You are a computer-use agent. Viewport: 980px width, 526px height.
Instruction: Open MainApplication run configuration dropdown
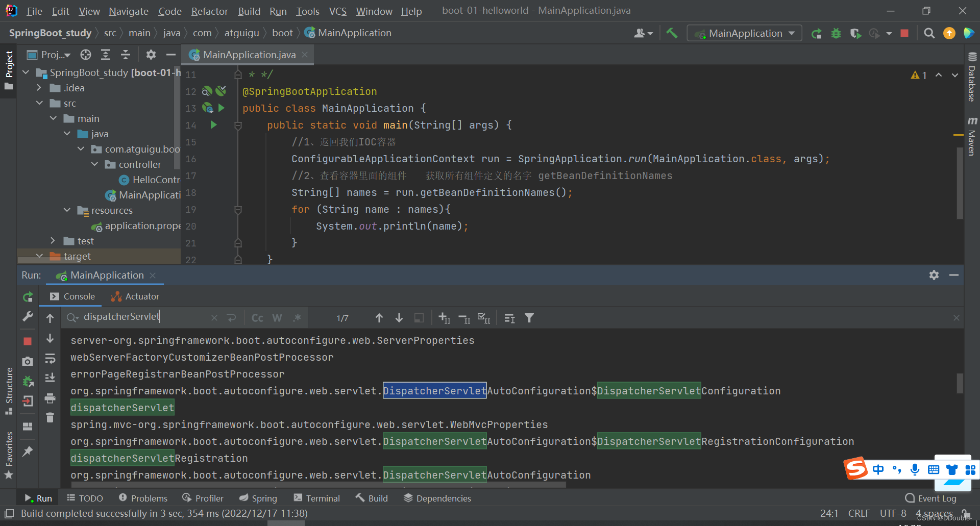[x=745, y=33]
